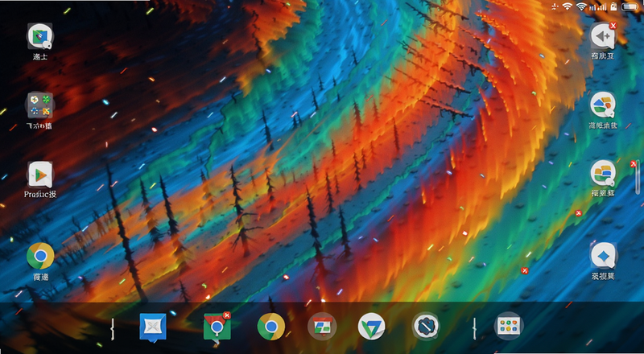Open the Play Store shortcut on the left
The image size is (644, 354).
point(40,174)
